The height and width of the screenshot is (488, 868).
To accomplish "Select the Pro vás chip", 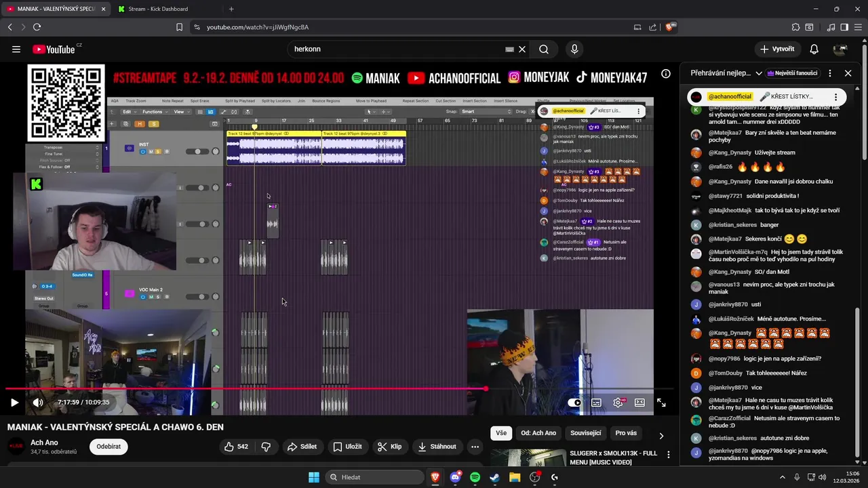I will [626, 433].
